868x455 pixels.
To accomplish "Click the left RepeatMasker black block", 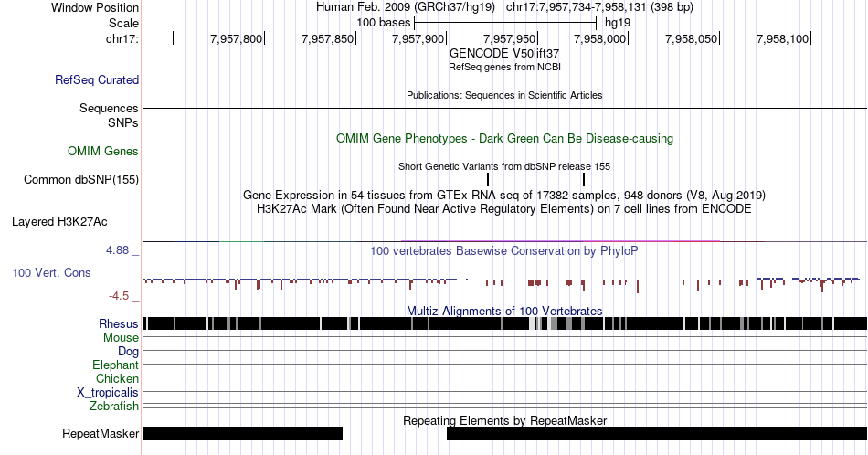I will point(242,433).
